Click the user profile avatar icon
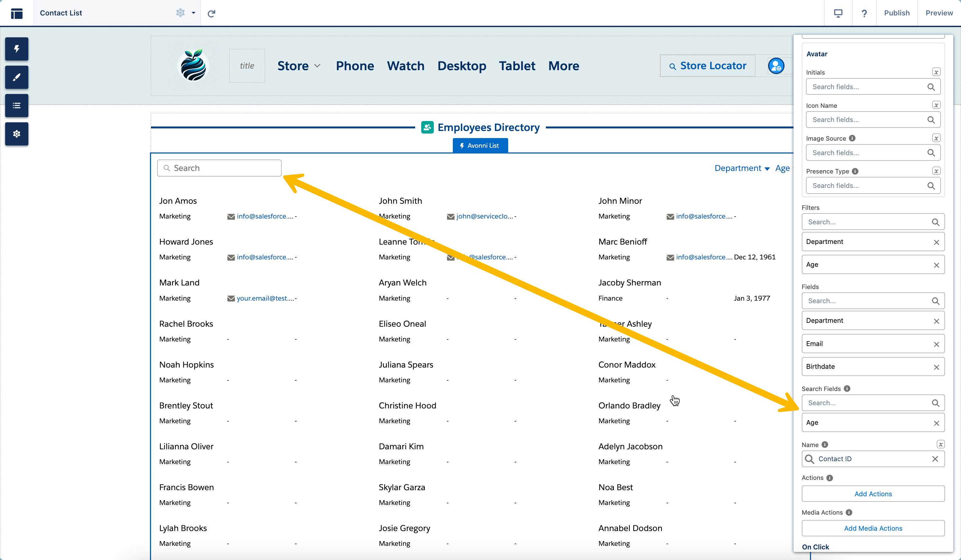The width and height of the screenshot is (961, 560). click(776, 66)
